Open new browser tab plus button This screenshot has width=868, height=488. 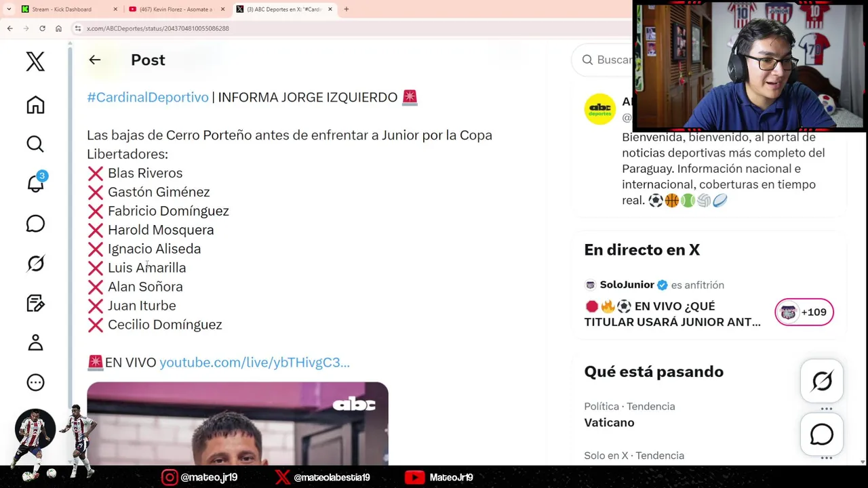coord(347,9)
